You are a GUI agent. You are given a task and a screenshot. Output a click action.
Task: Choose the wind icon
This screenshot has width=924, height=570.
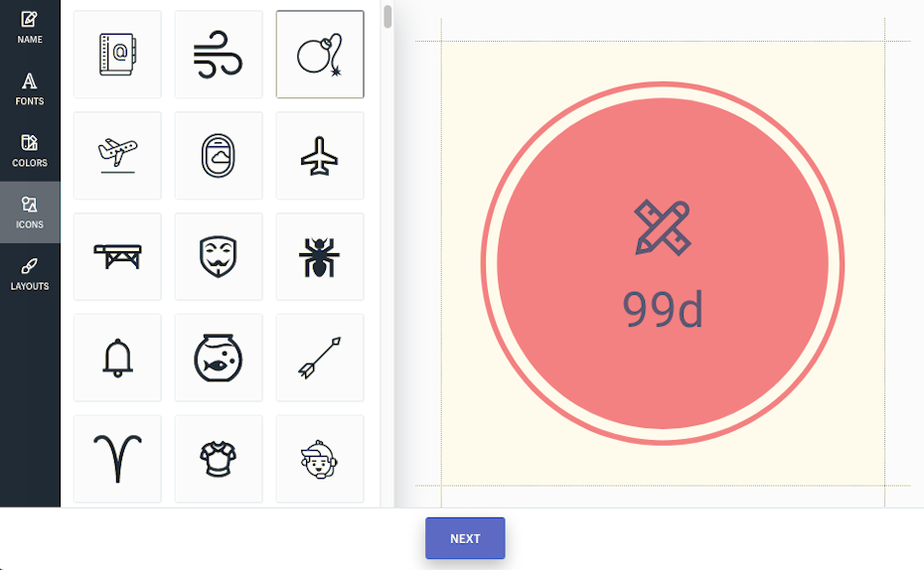219,55
